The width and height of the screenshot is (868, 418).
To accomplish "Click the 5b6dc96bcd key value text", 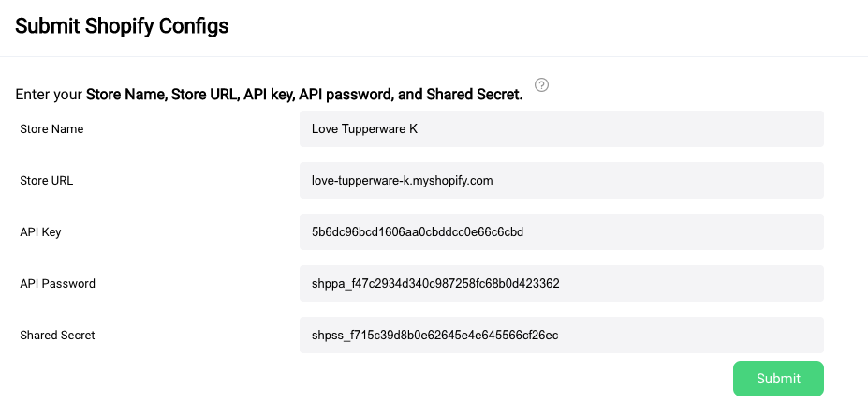I will point(418,232).
